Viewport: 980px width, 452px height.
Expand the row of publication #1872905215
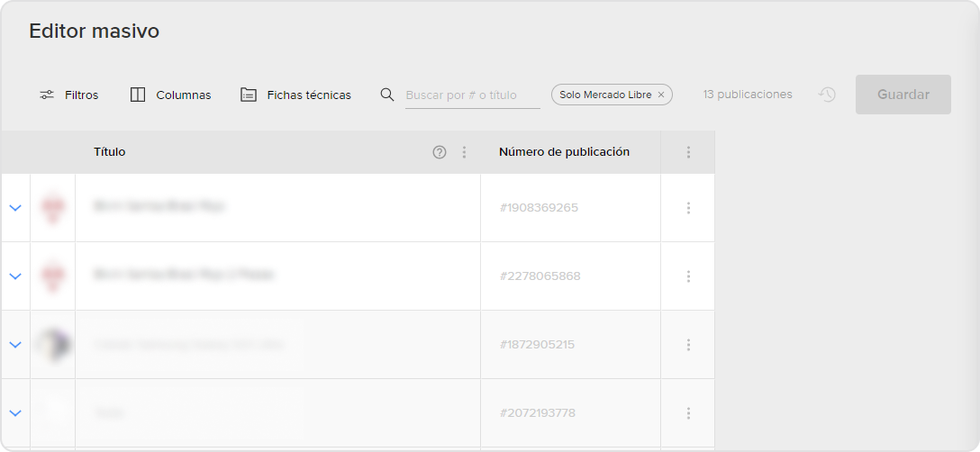pos(15,345)
